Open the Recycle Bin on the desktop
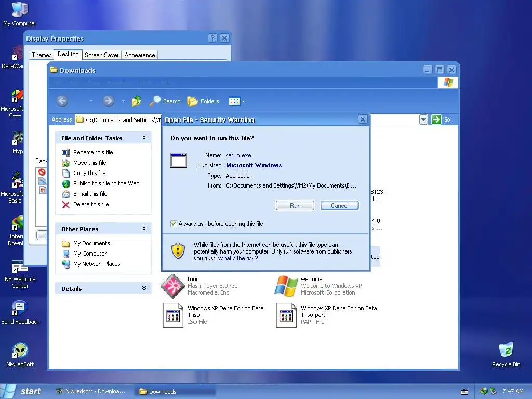The image size is (532, 399). pyautogui.click(x=506, y=354)
